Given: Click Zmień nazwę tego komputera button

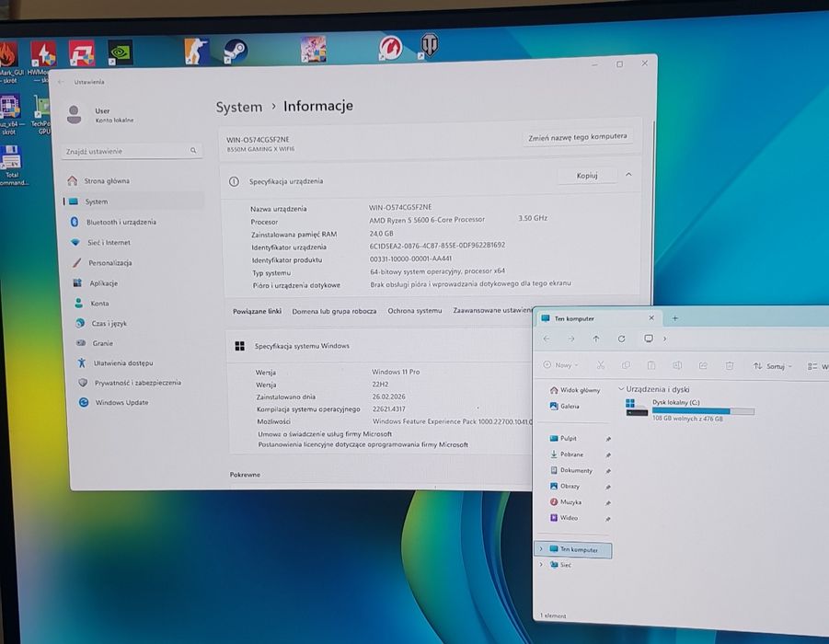Looking at the screenshot, I should [x=577, y=137].
